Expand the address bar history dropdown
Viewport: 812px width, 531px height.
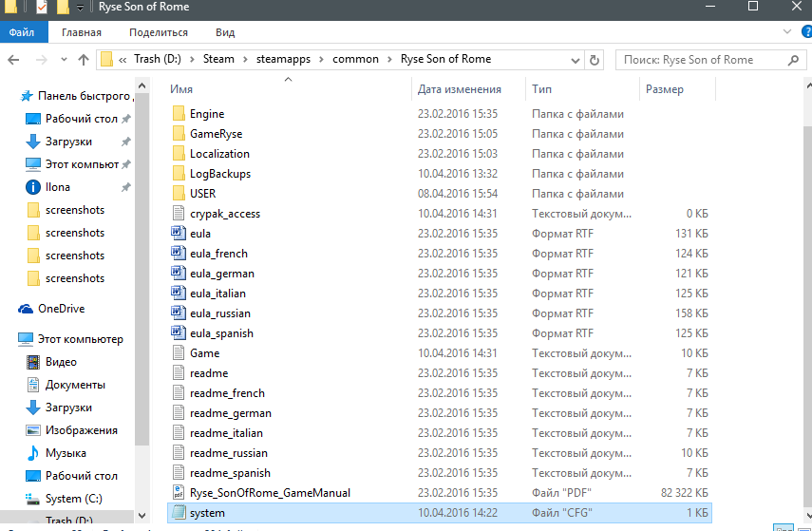coord(575,60)
